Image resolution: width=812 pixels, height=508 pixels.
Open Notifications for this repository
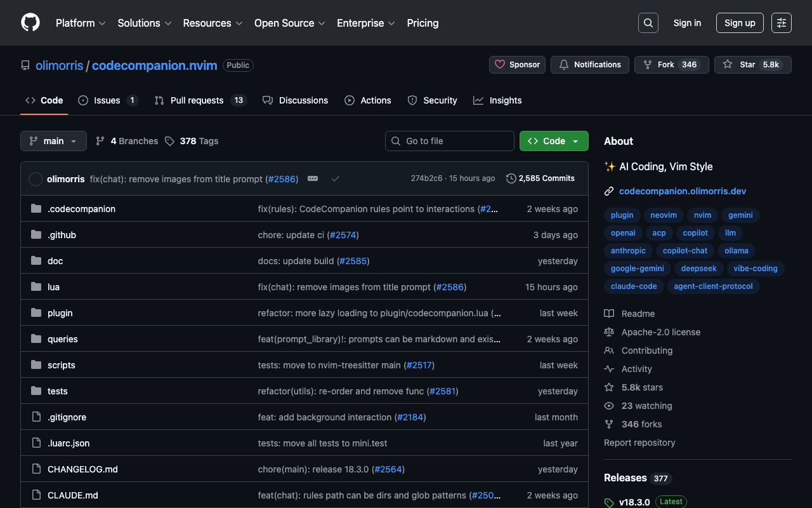tap(589, 65)
